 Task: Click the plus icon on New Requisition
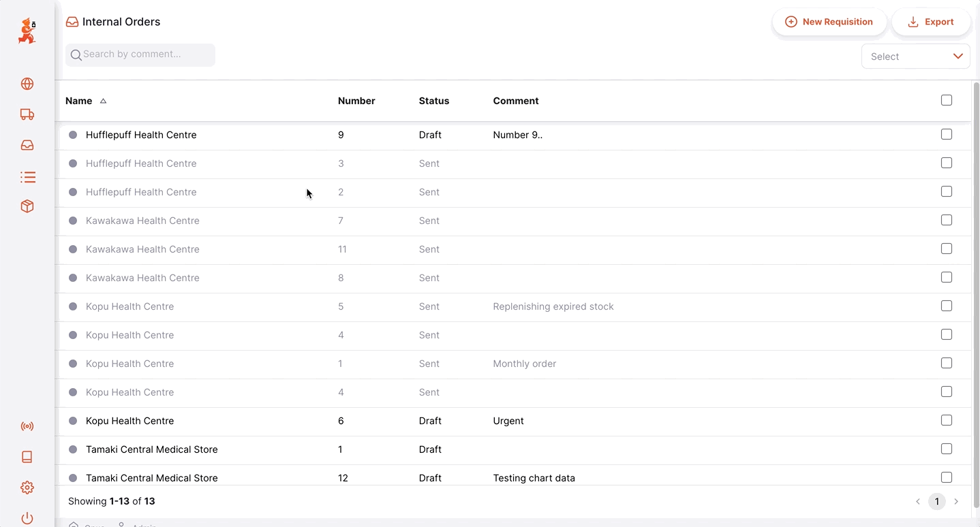(791, 22)
